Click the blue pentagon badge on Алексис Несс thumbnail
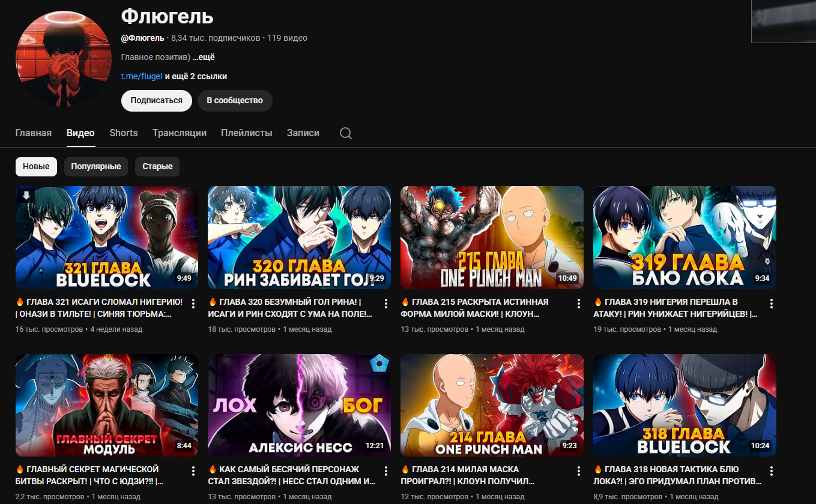816x504 pixels. (378, 364)
